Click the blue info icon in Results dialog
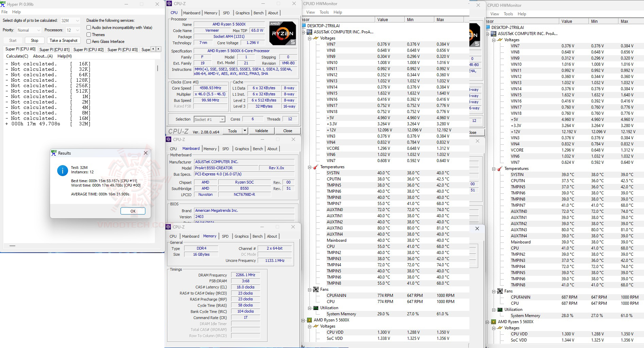The height and width of the screenshot is (348, 644). pyautogui.click(x=63, y=171)
